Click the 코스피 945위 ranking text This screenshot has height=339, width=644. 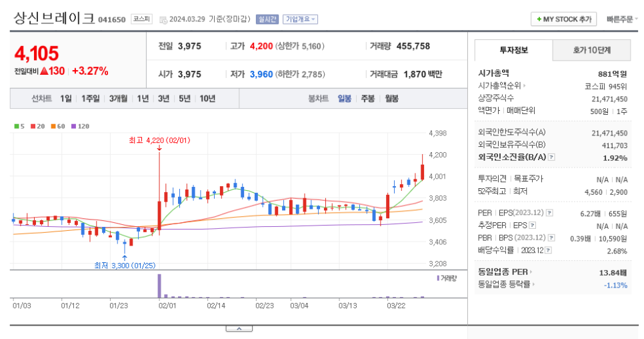pyautogui.click(x=606, y=86)
